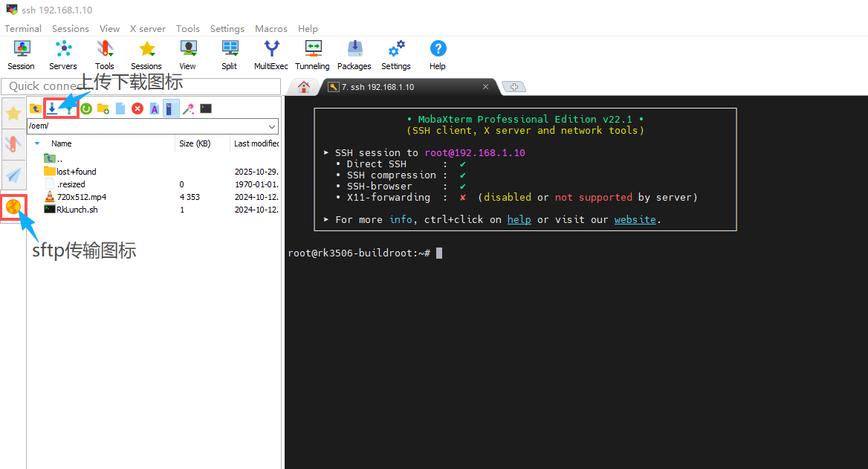Click the 'help' link in terminal banner
This screenshot has height=469, width=868.
(x=519, y=220)
